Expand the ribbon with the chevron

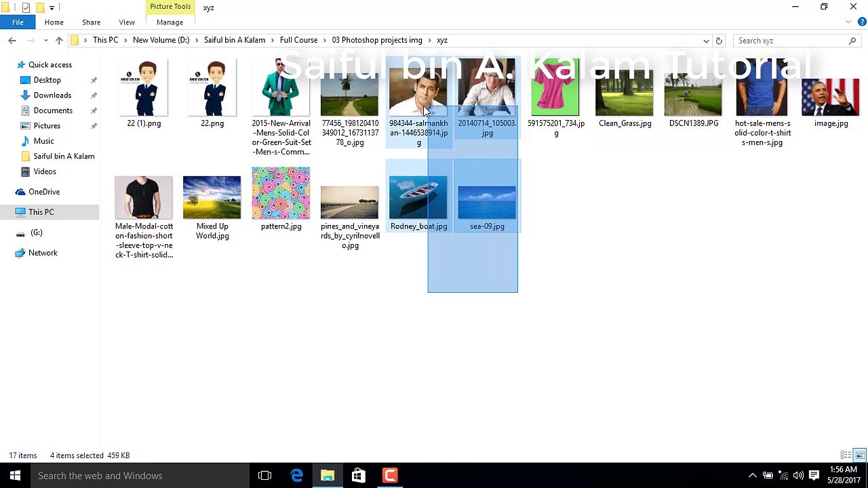point(848,22)
